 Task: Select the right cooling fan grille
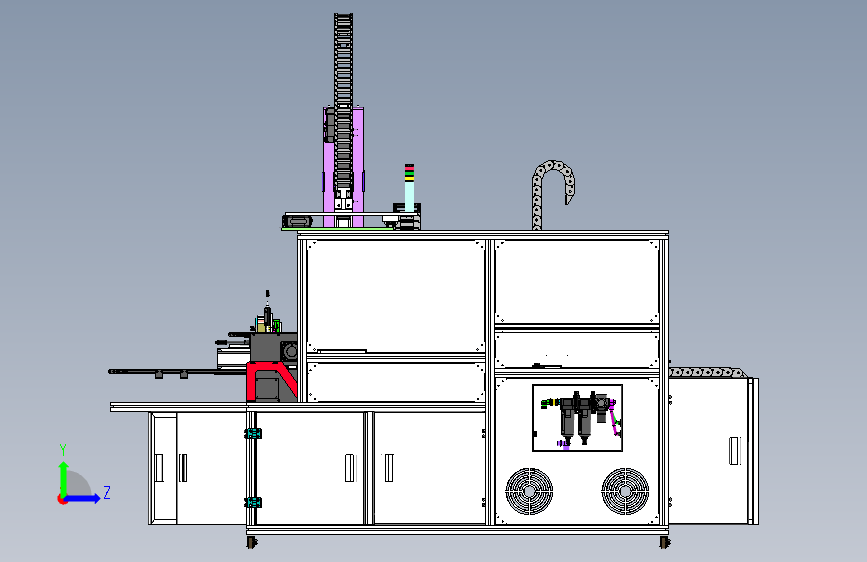coord(625,491)
